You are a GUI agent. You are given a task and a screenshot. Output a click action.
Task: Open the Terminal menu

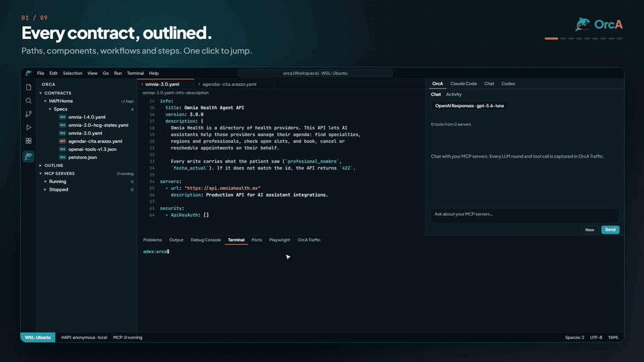(135, 73)
